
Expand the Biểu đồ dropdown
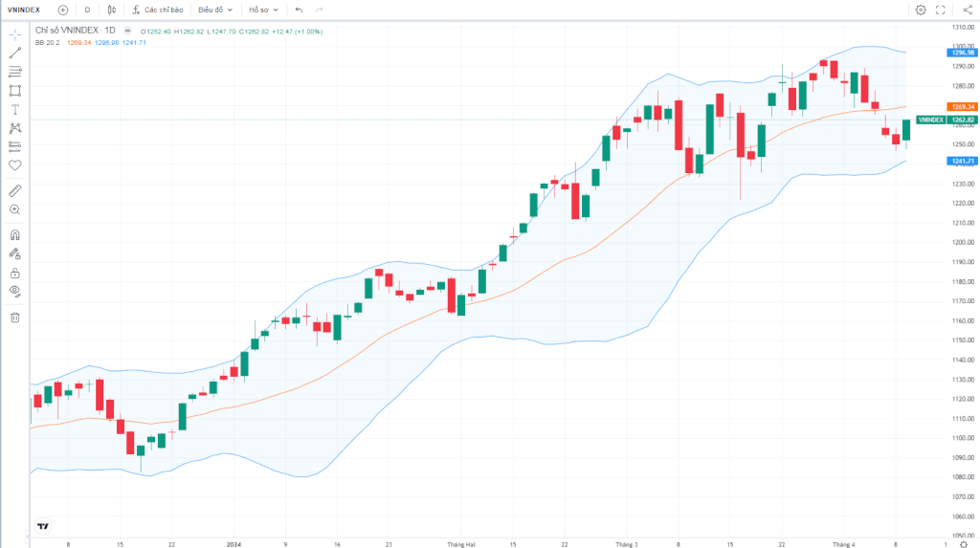215,10
